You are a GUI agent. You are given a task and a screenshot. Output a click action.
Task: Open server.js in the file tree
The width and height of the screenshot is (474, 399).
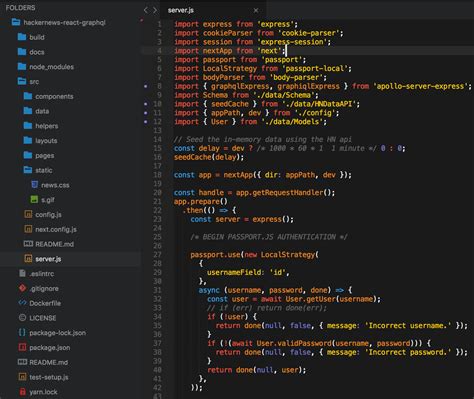pyautogui.click(x=48, y=259)
